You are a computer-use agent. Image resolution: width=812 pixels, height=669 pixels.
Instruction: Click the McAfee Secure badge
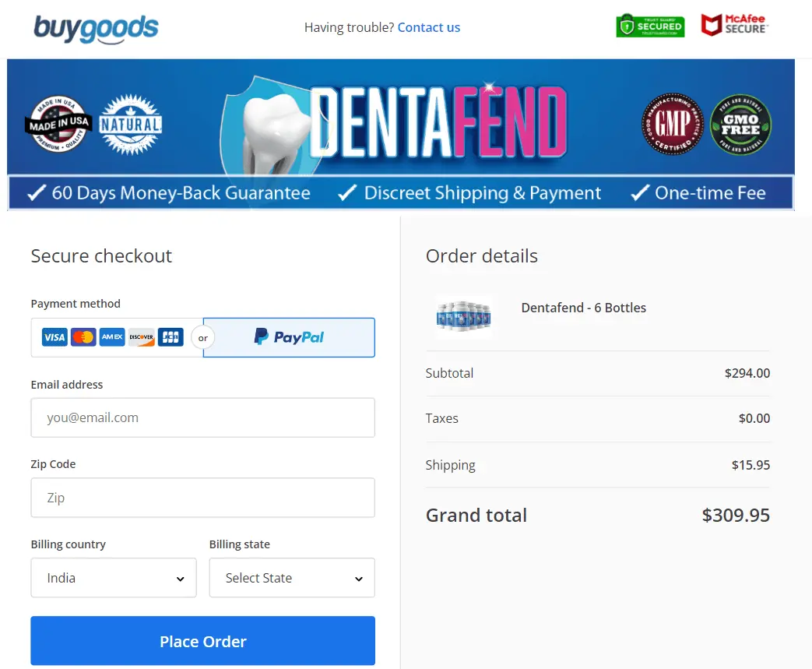pos(733,25)
